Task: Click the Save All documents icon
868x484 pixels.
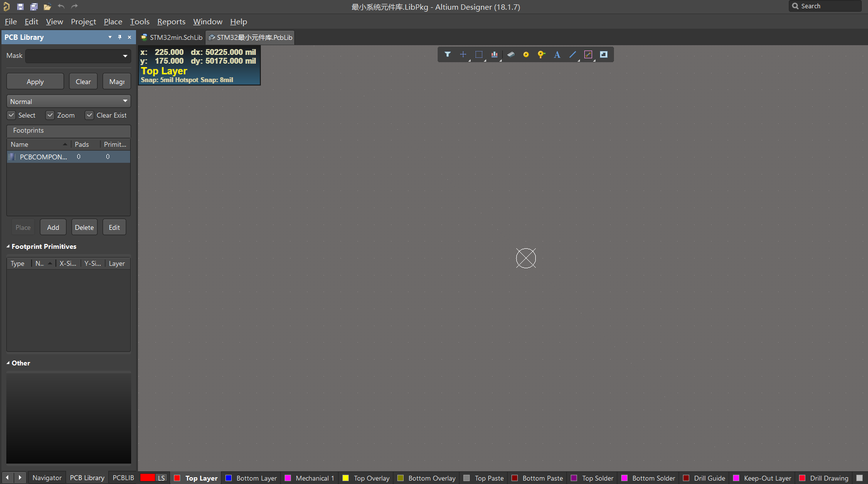Action: coord(34,7)
